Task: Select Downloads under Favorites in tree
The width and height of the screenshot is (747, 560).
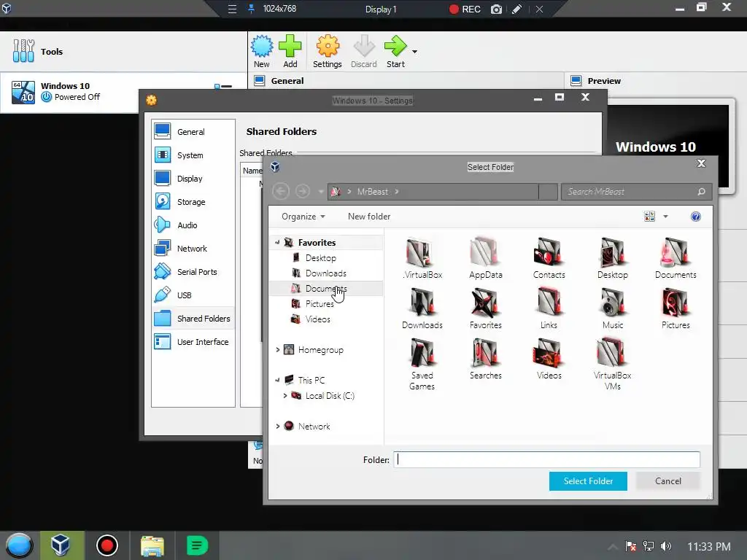Action: pyautogui.click(x=326, y=273)
